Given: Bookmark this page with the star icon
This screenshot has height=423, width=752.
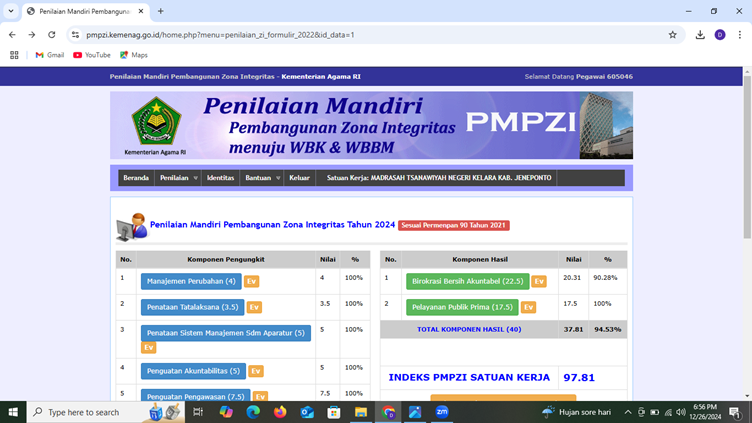Looking at the screenshot, I should point(673,34).
